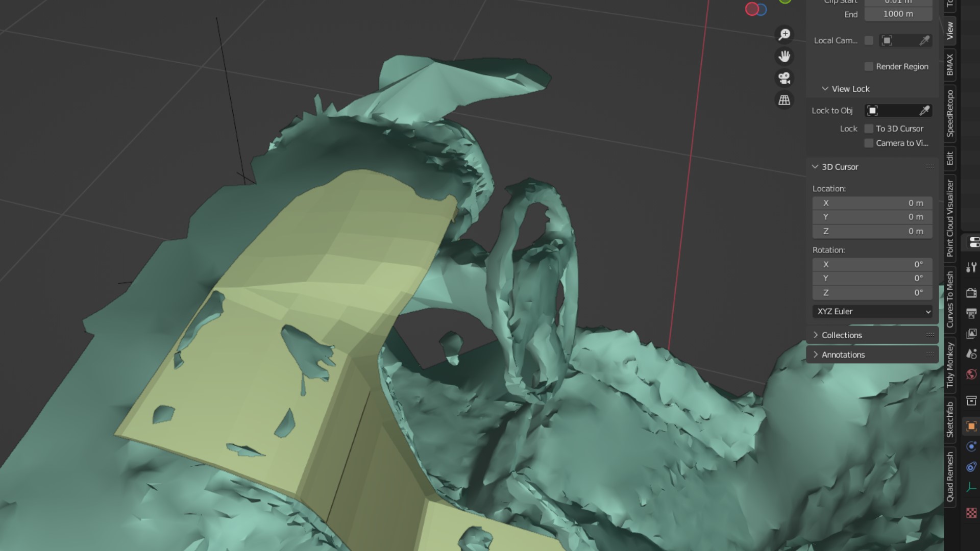Switch to the SpeedRetopo sidebar tab

[x=950, y=113]
